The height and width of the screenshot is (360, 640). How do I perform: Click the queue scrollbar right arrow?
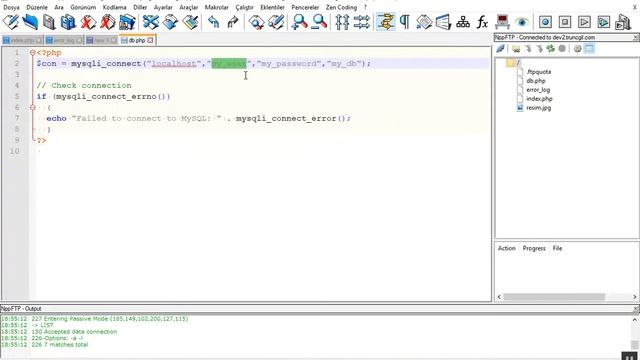pos(635,297)
